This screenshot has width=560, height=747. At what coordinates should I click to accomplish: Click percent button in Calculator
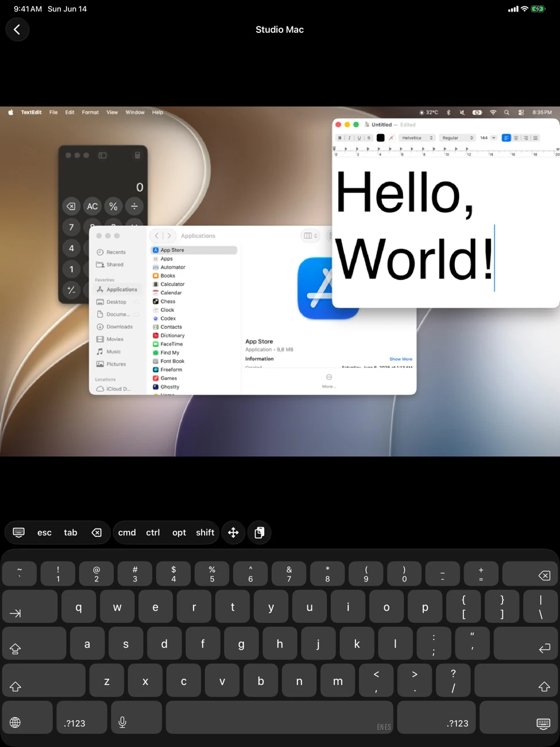(113, 206)
